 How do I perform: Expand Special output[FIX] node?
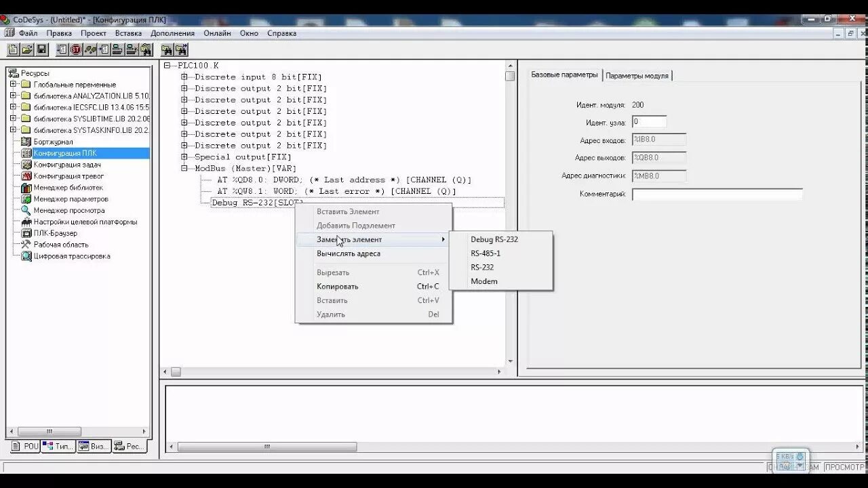[x=184, y=157]
